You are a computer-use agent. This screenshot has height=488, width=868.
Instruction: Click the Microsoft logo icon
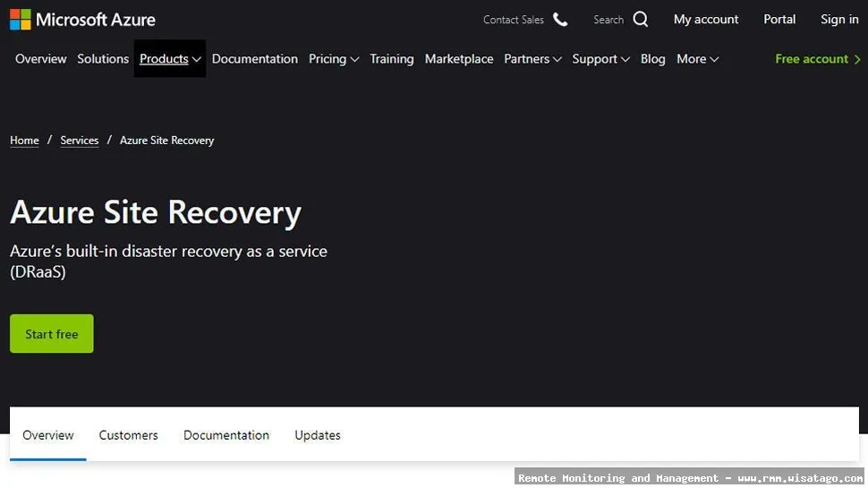pyautogui.click(x=20, y=20)
